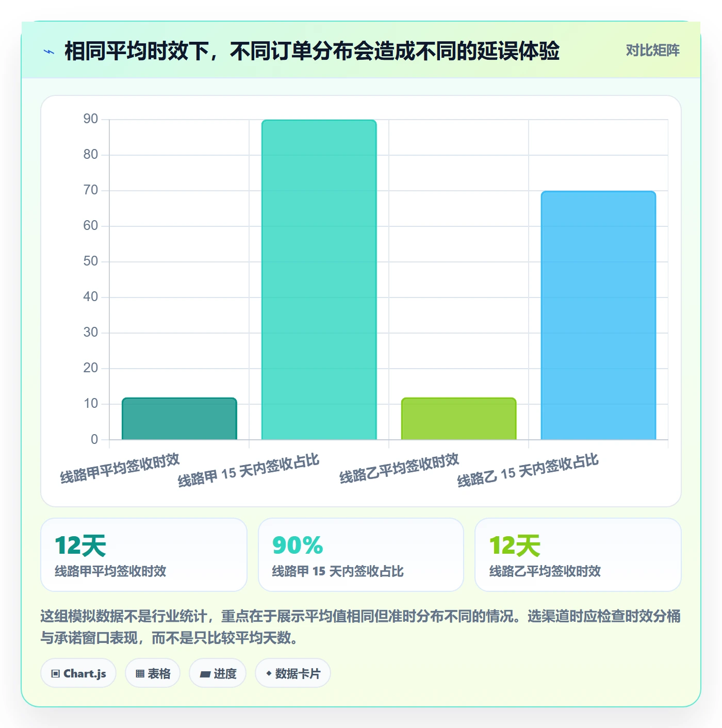Click the y-axis value 90

tap(91, 119)
